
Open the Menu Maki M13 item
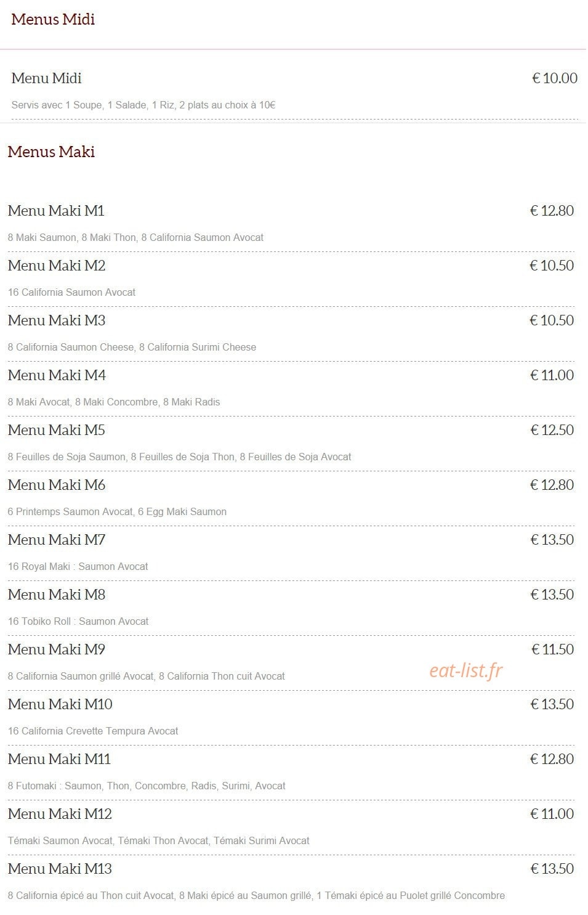(60, 869)
